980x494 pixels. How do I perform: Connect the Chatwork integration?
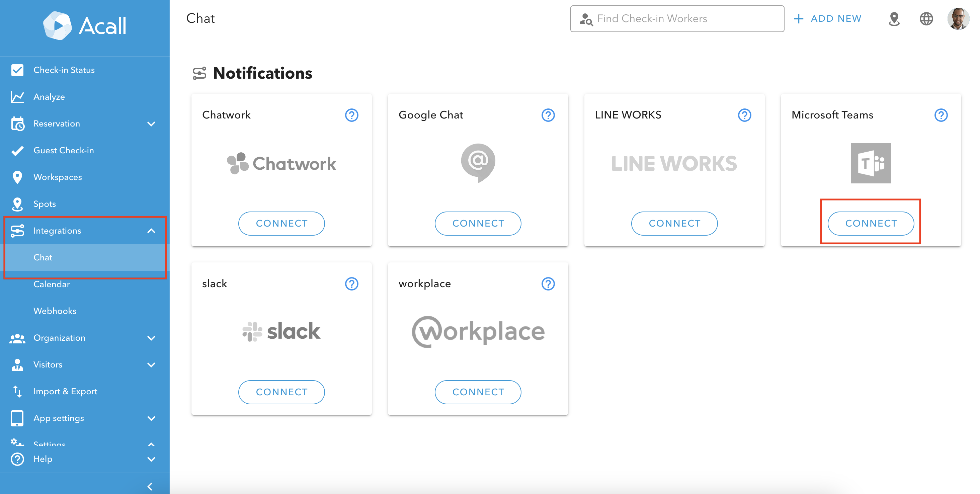point(281,223)
